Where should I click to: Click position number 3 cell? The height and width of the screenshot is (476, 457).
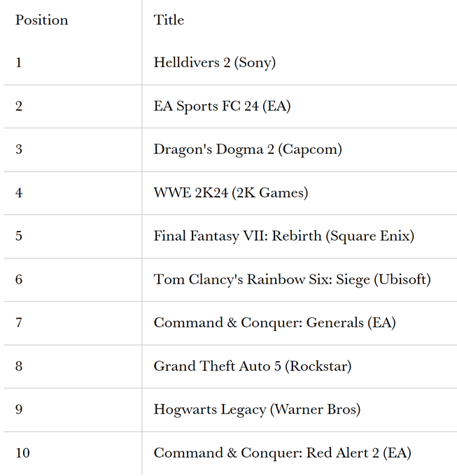click(x=19, y=150)
